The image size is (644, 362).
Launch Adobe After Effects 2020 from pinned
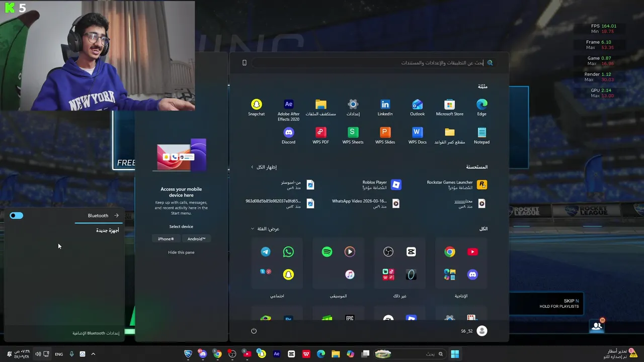(288, 110)
